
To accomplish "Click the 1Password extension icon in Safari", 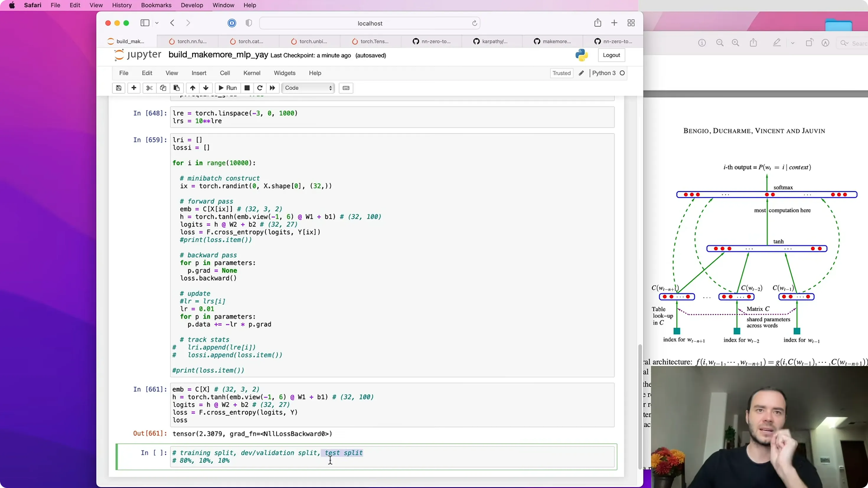I will click(x=232, y=23).
